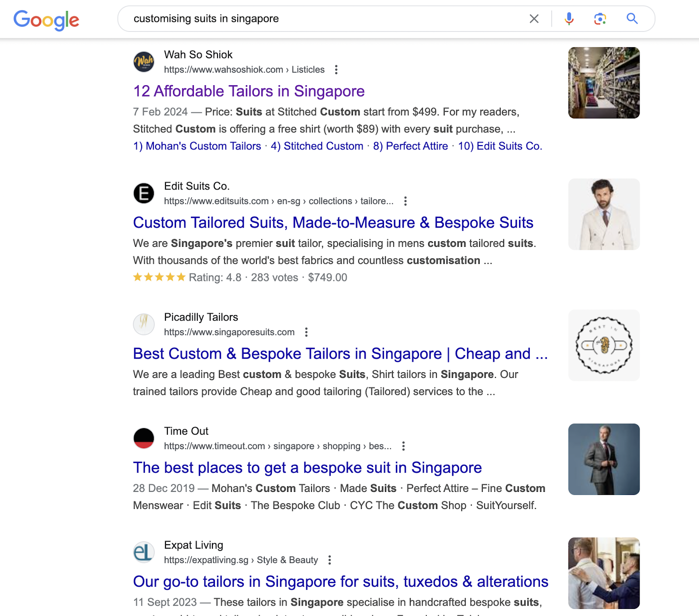
Task: Open more options for Wah So Shiok result
Action: [336, 69]
